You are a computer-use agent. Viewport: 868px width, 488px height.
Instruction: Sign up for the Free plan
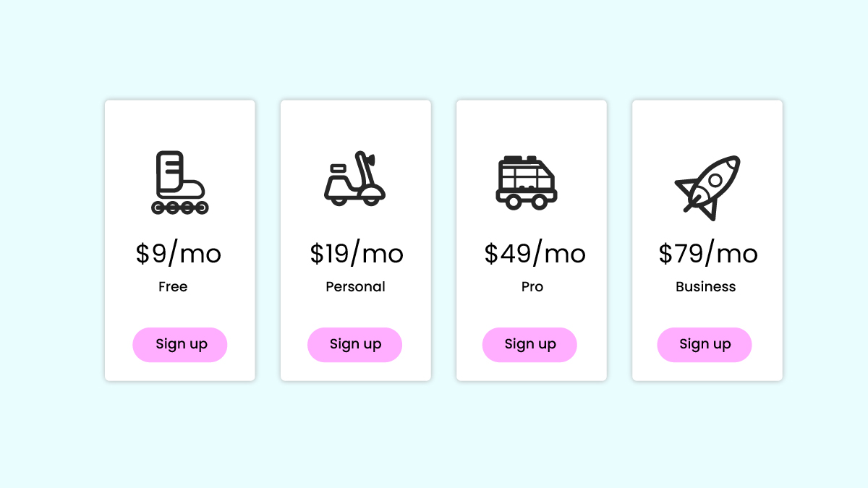[x=180, y=344]
